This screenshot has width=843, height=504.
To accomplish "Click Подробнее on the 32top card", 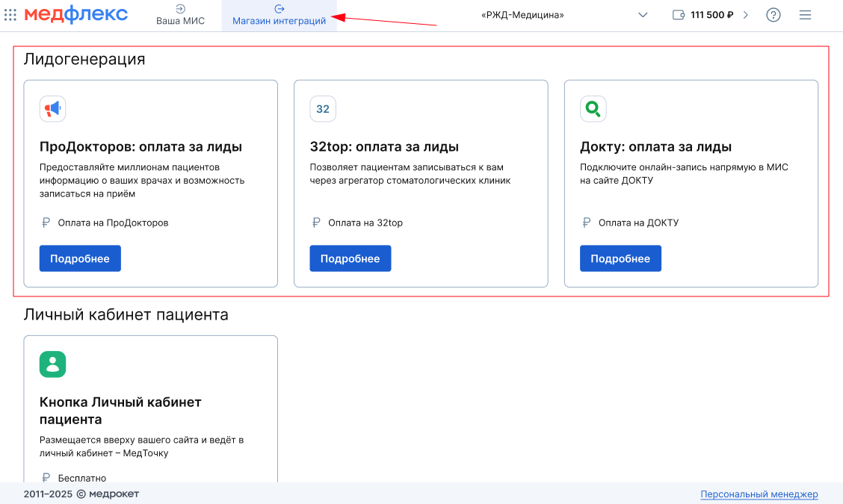I will (350, 258).
